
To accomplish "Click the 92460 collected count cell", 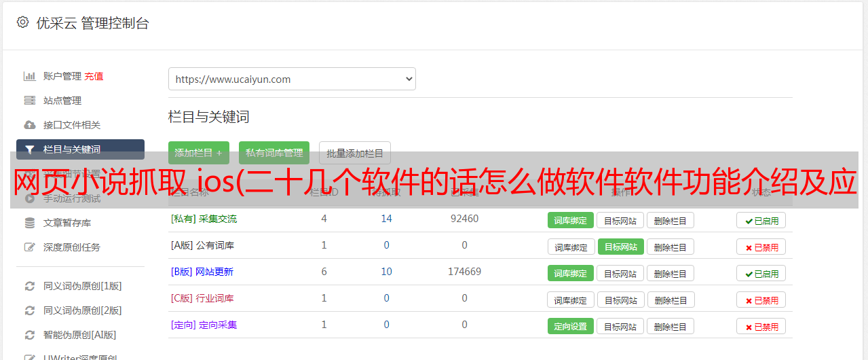I will pyautogui.click(x=465, y=219).
